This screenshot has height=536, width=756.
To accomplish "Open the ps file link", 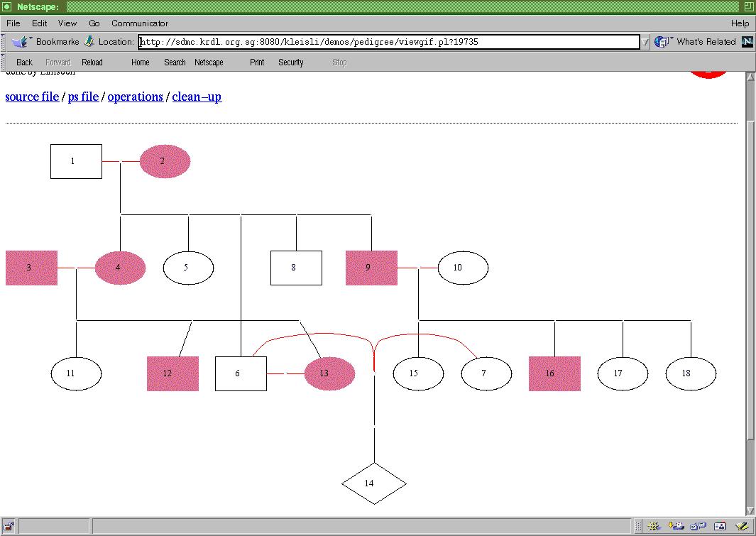I will [84, 97].
